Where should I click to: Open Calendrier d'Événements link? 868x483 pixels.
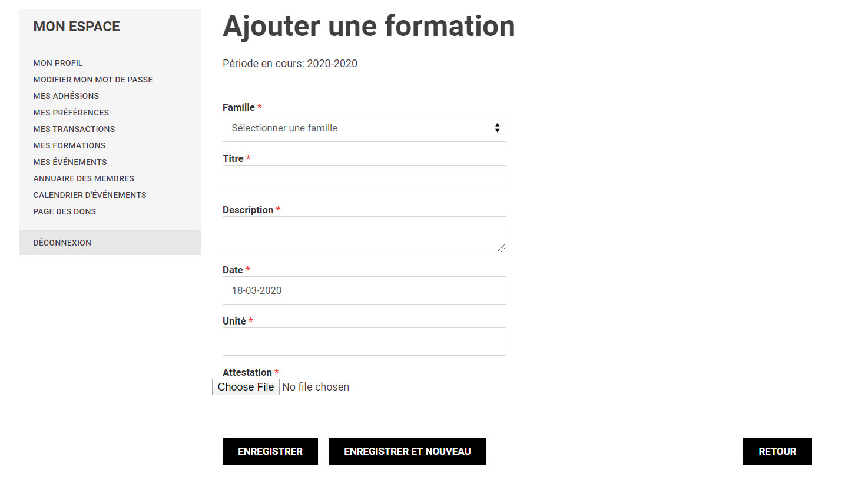click(90, 195)
